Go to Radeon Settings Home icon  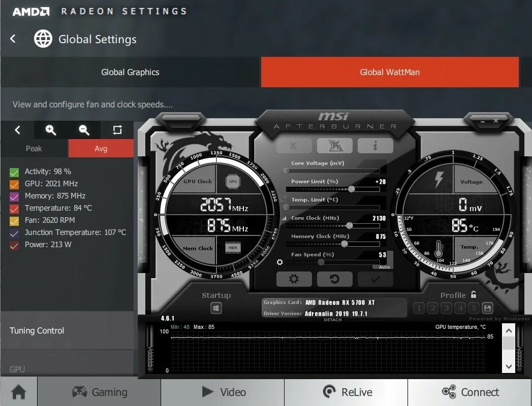[19, 392]
